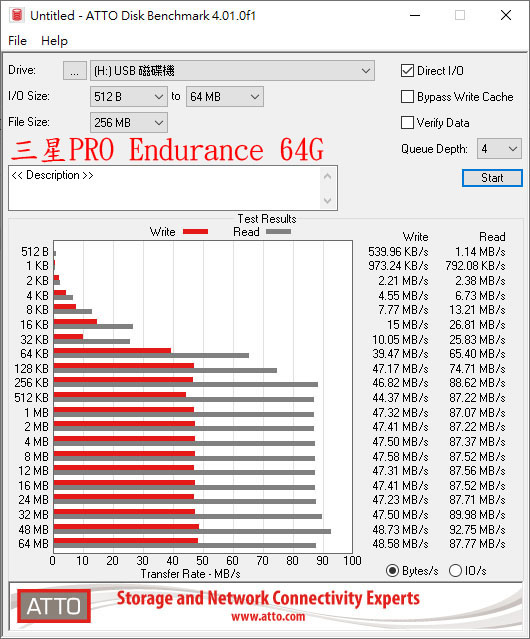Open the File menu
The width and height of the screenshot is (530, 639).
point(18,41)
